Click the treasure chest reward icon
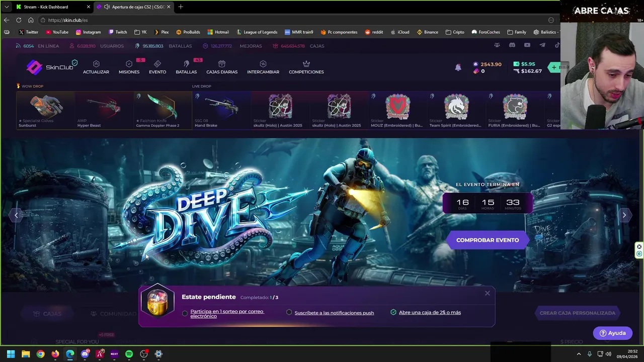This screenshot has height=362, width=644. 157,301
